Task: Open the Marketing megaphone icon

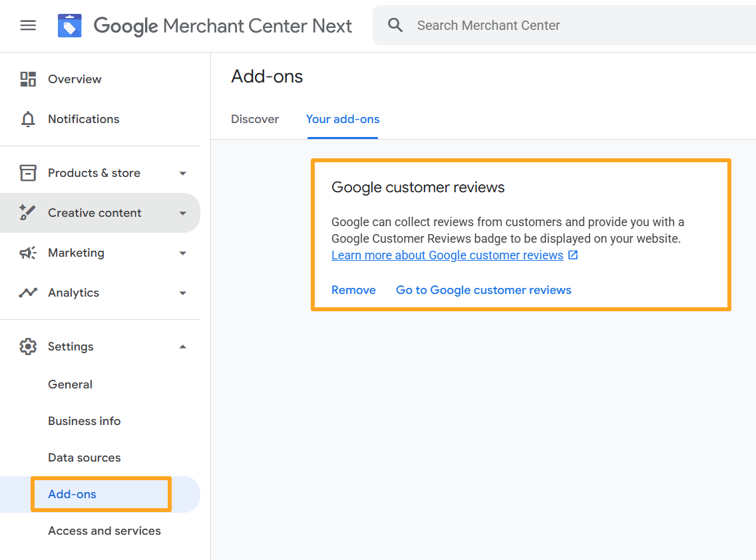Action: coord(27,253)
